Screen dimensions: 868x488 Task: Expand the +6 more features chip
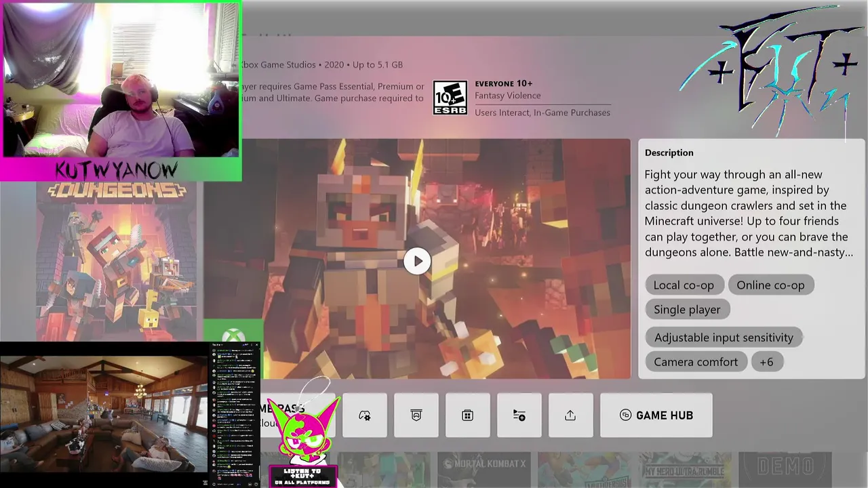coord(767,362)
